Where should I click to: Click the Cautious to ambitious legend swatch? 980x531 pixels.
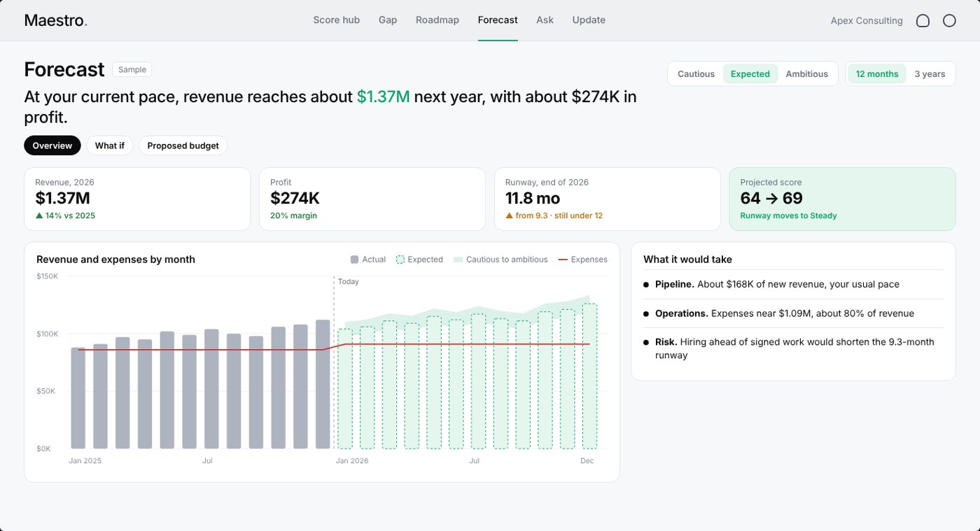click(458, 260)
